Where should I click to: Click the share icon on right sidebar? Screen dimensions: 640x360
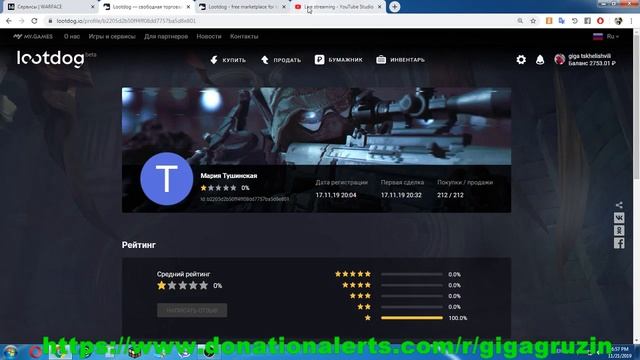click(x=619, y=205)
